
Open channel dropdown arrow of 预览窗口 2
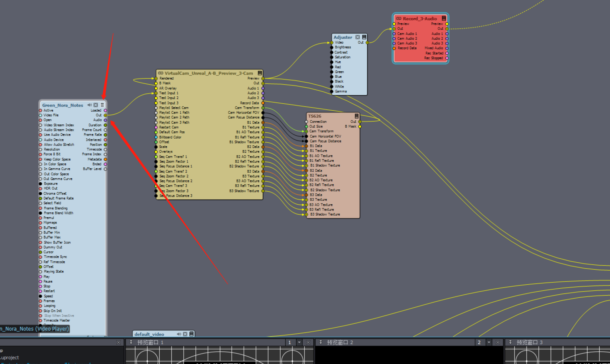tap(489, 342)
